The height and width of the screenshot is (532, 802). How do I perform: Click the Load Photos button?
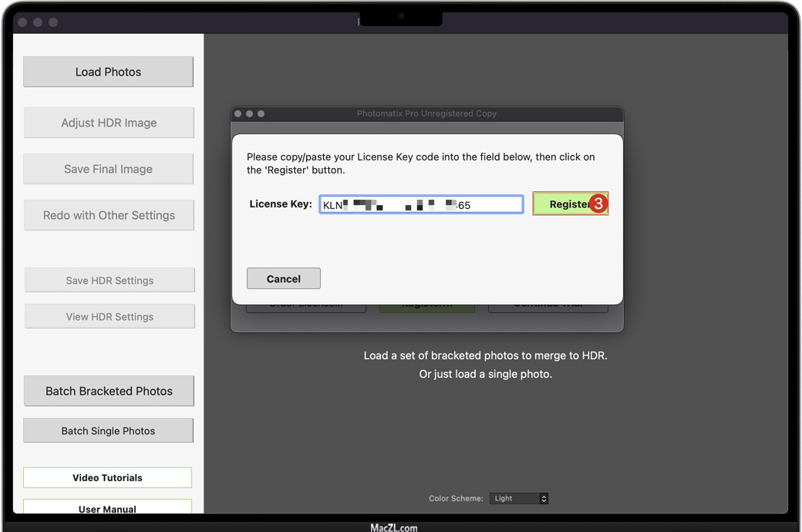pos(108,72)
